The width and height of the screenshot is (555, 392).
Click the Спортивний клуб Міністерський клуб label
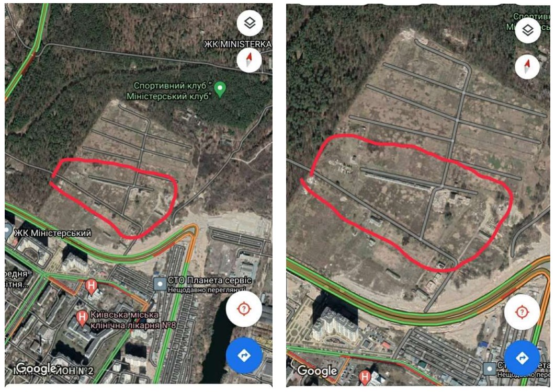click(x=170, y=91)
